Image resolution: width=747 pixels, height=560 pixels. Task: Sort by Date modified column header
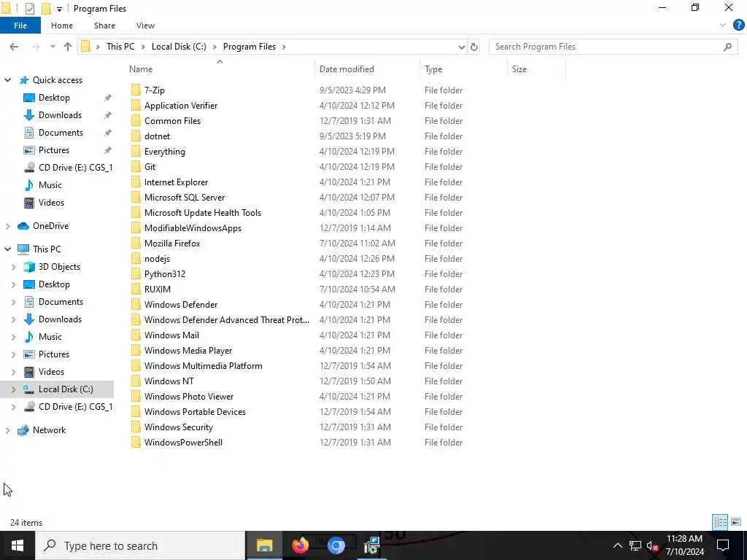click(x=347, y=69)
